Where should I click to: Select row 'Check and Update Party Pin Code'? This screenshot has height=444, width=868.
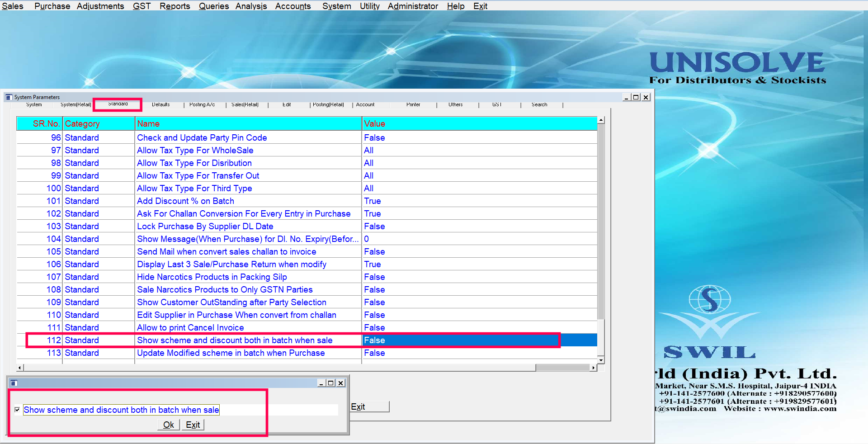tap(307, 137)
